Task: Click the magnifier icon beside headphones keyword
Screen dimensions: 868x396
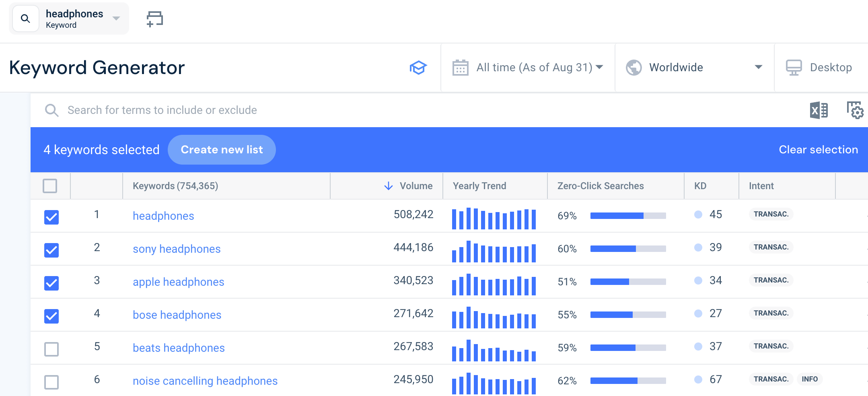Action: 25,19
